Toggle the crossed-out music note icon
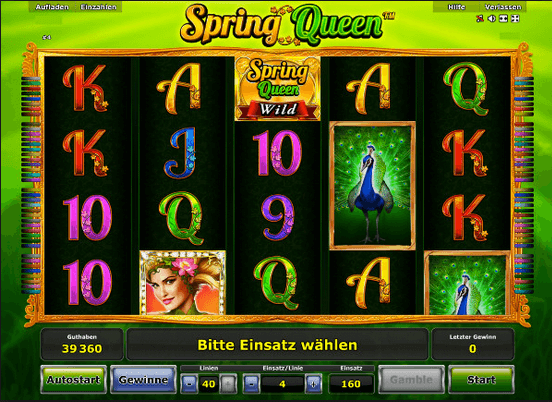Image resolution: width=552 pixels, height=402 pixels. 479,19
